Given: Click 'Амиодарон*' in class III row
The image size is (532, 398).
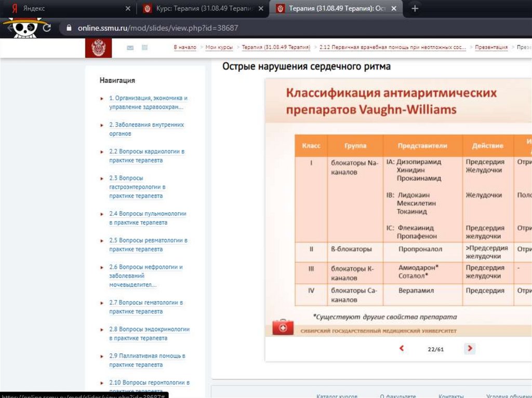Looking at the screenshot, I should (418, 267).
